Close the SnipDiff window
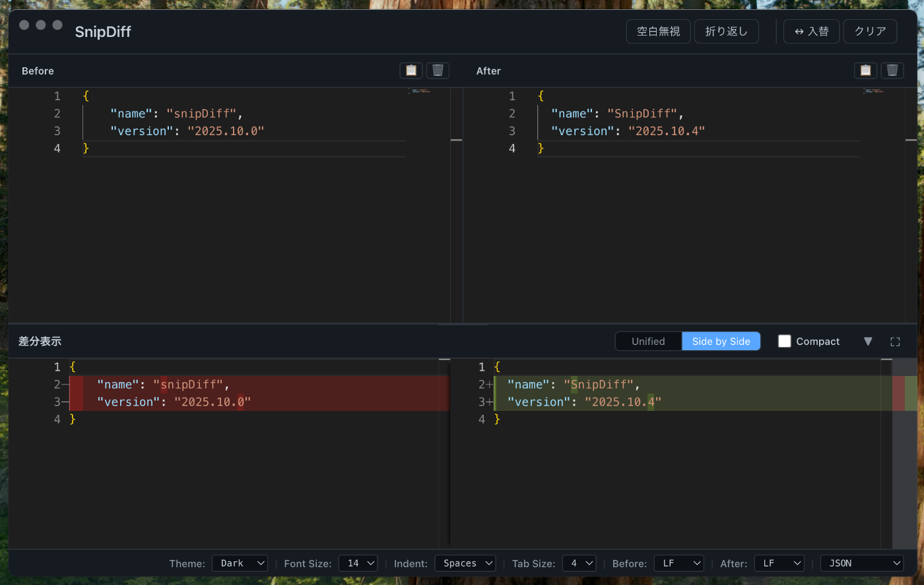Viewport: 924px width, 585px height. tap(24, 25)
